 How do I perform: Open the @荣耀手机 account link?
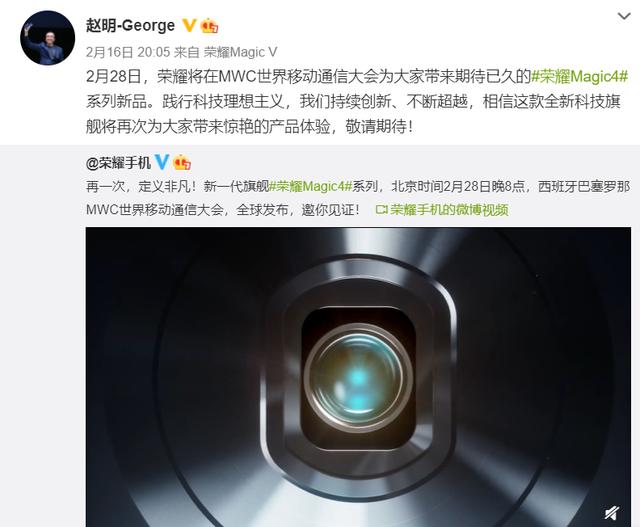118,163
